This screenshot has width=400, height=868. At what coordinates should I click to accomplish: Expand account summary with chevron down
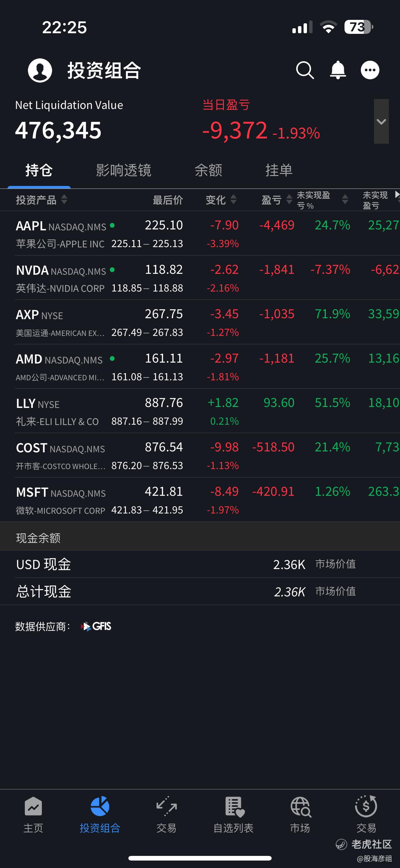[381, 121]
